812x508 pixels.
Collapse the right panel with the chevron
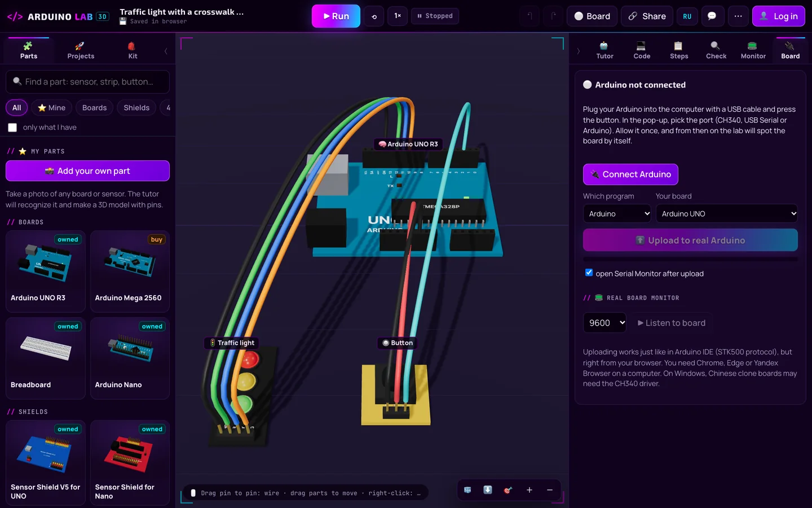(579, 51)
